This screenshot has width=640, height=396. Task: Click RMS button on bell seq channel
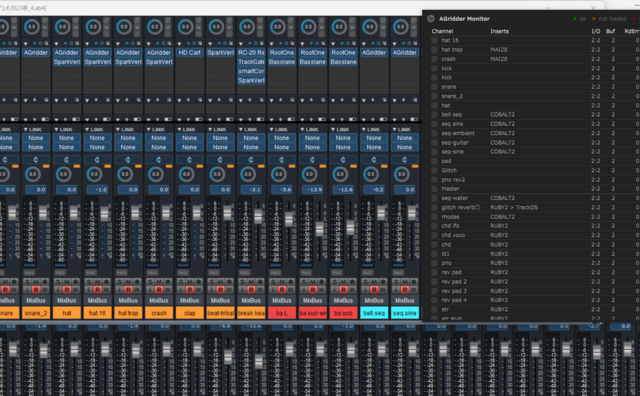tap(367, 273)
